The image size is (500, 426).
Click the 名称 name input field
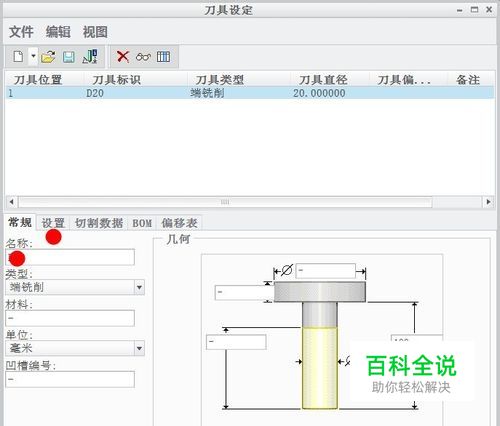tap(70, 257)
